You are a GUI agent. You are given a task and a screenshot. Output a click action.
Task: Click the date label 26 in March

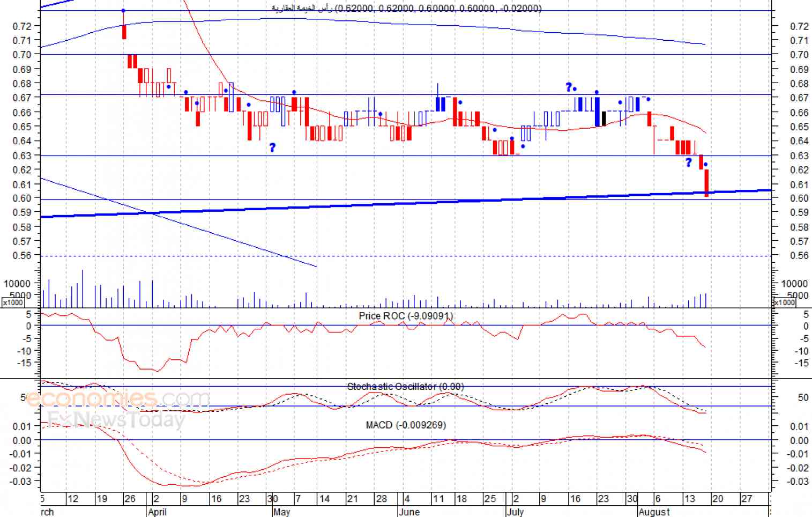130,499
